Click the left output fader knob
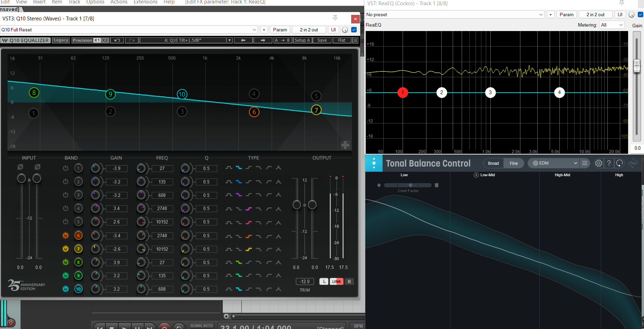Viewport: 644px width, 329px height. pos(296,205)
